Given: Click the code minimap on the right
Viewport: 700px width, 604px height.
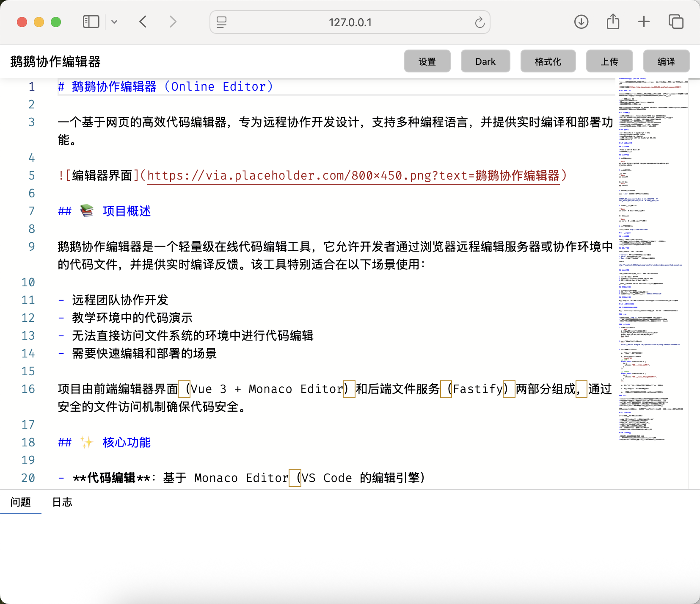Looking at the screenshot, I should [651, 254].
